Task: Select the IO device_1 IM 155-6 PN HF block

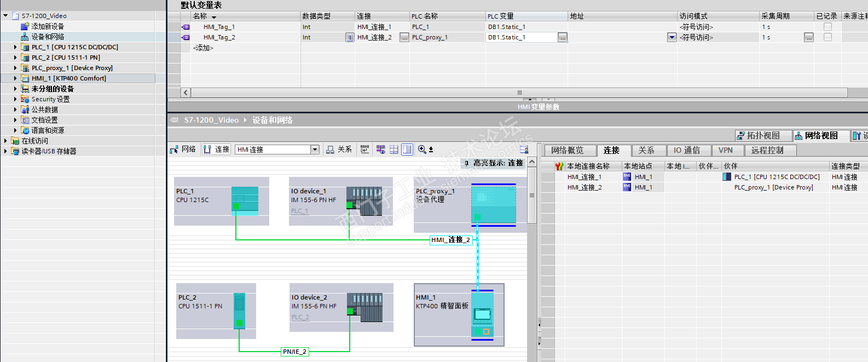Action: [x=341, y=201]
